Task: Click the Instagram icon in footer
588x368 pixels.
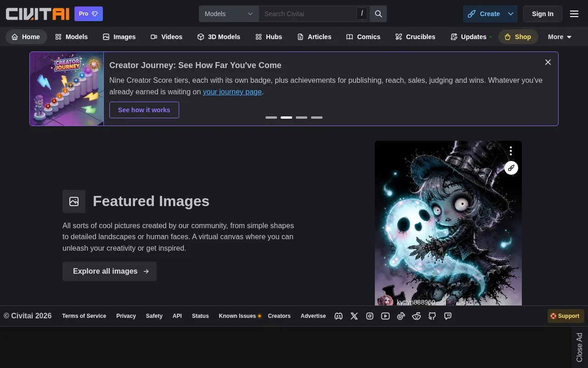Action: [370, 316]
